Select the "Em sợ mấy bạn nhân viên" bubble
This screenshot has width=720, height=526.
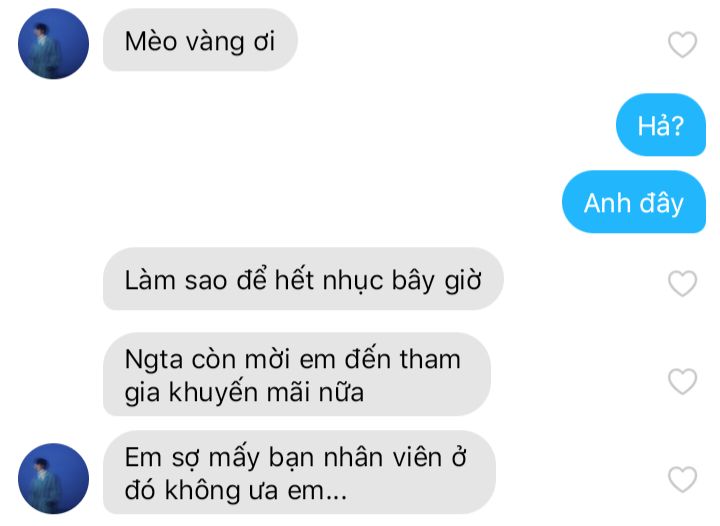point(299,472)
